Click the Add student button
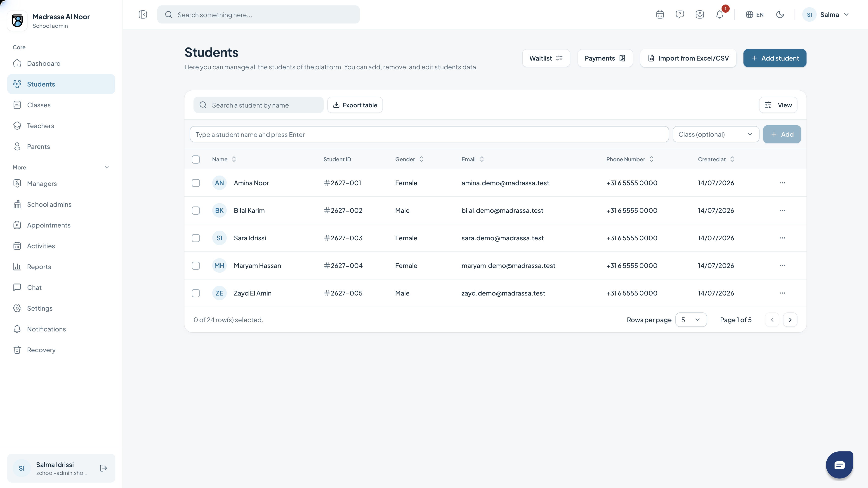Viewport: 868px width, 488px height. point(775,58)
